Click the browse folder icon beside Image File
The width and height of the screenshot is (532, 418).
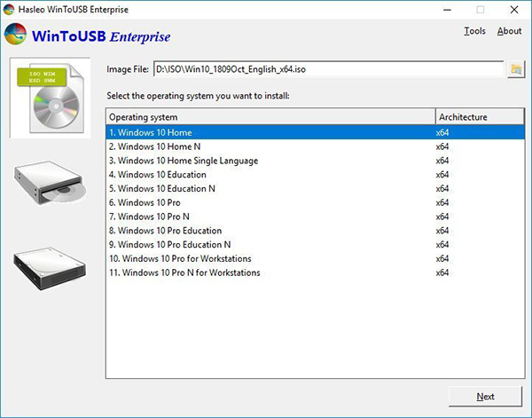515,70
